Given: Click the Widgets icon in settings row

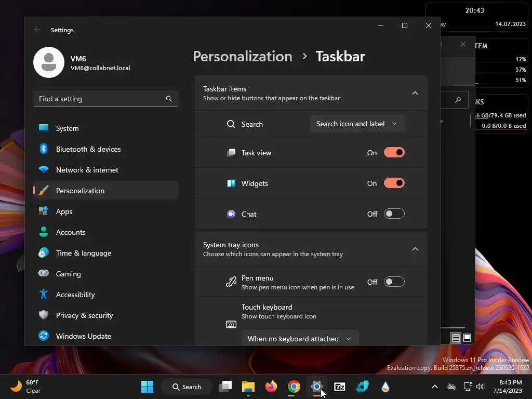Looking at the screenshot, I should [231, 183].
